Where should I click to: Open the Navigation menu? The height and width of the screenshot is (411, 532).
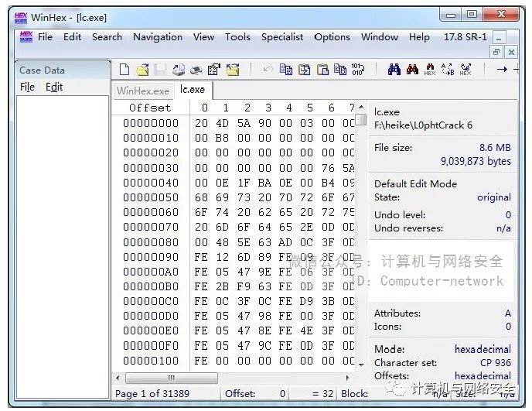[x=158, y=36]
